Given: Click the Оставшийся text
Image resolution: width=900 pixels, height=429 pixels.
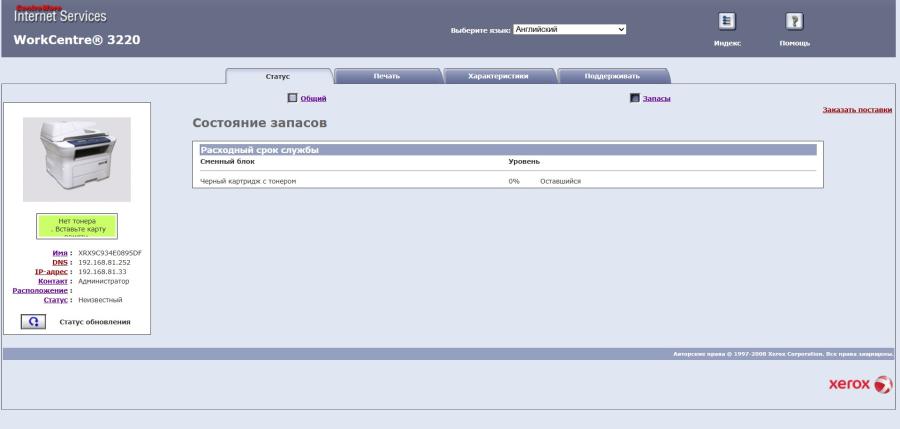Looking at the screenshot, I should [560, 181].
